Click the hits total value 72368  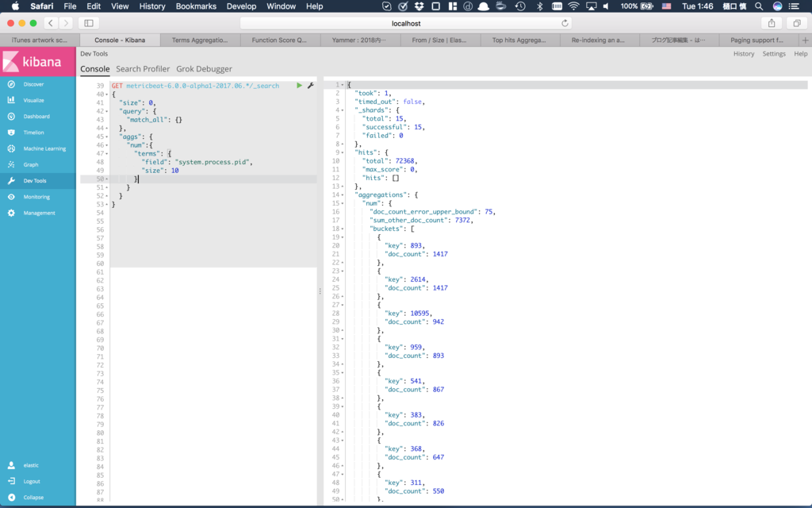[x=405, y=160]
